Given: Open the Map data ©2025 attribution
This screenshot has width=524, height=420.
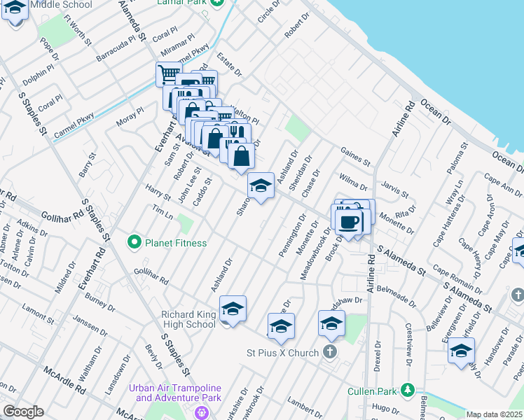Looking at the screenshot, I should pos(495,415).
